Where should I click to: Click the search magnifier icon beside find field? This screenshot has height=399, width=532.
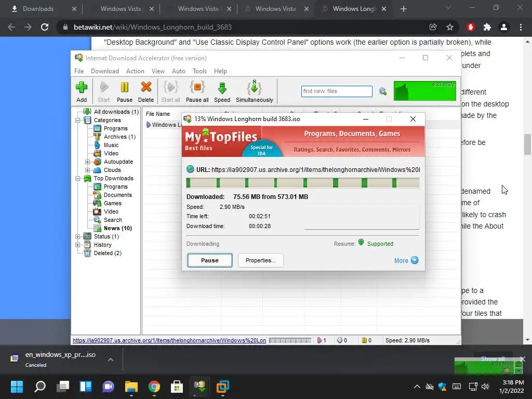383,91
